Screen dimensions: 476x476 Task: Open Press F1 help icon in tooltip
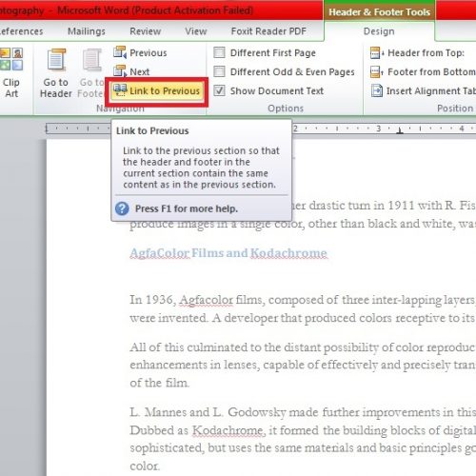[x=122, y=208]
